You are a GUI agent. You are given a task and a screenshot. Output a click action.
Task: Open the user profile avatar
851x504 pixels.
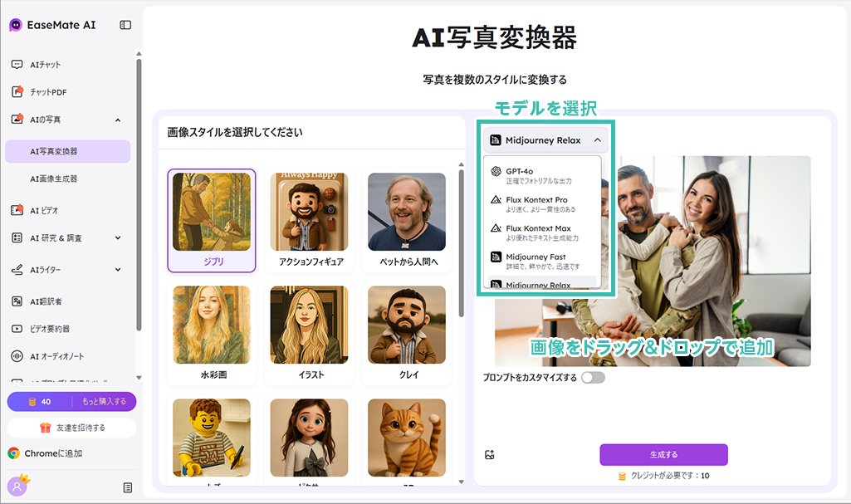click(17, 486)
